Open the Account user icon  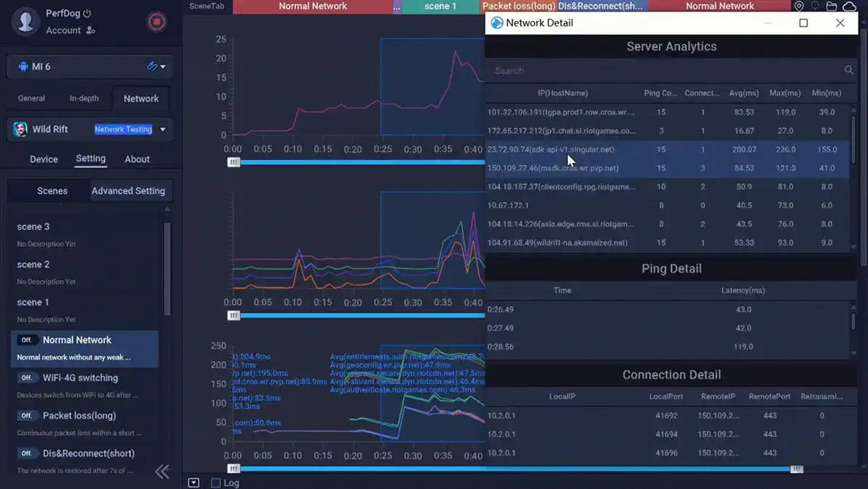pos(90,30)
